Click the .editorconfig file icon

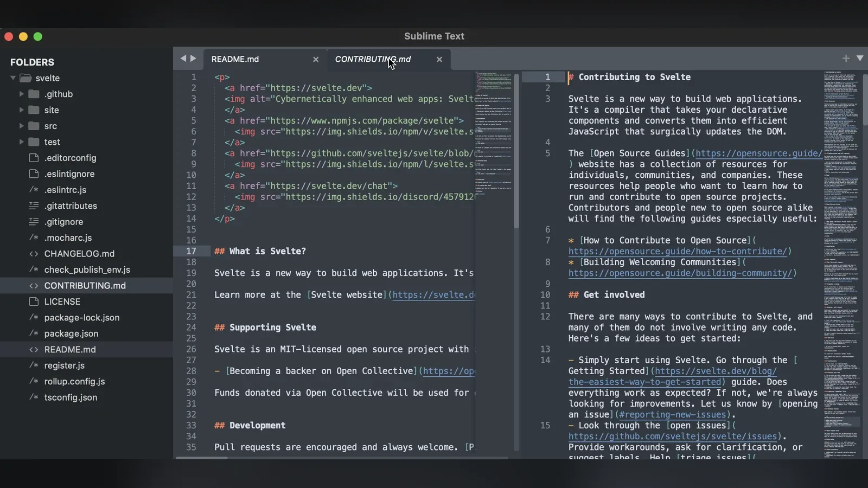(34, 158)
